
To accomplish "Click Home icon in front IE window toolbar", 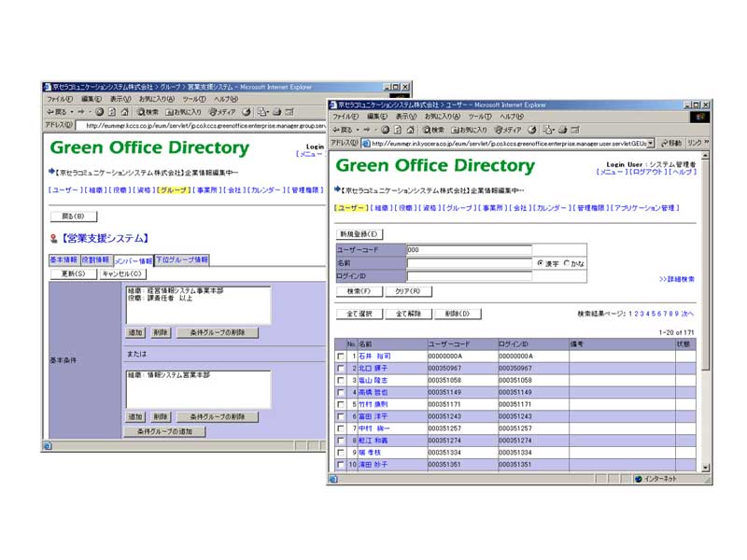I will (410, 130).
